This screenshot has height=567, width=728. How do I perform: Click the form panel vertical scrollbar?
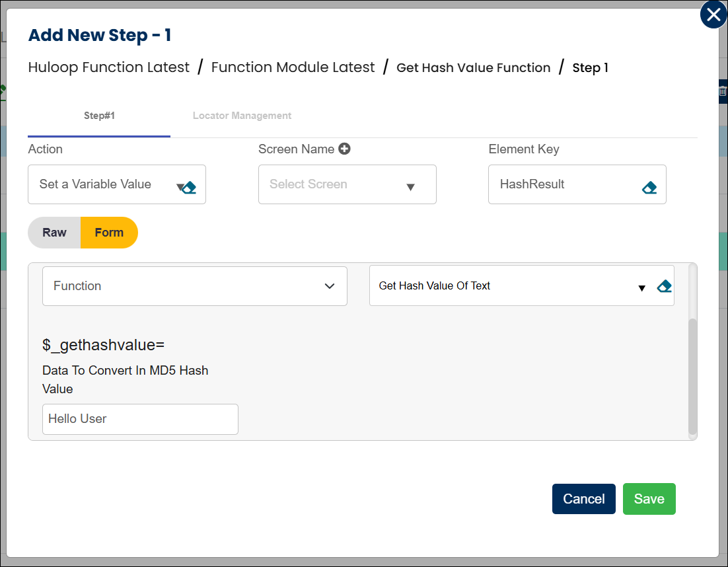[x=692, y=377]
